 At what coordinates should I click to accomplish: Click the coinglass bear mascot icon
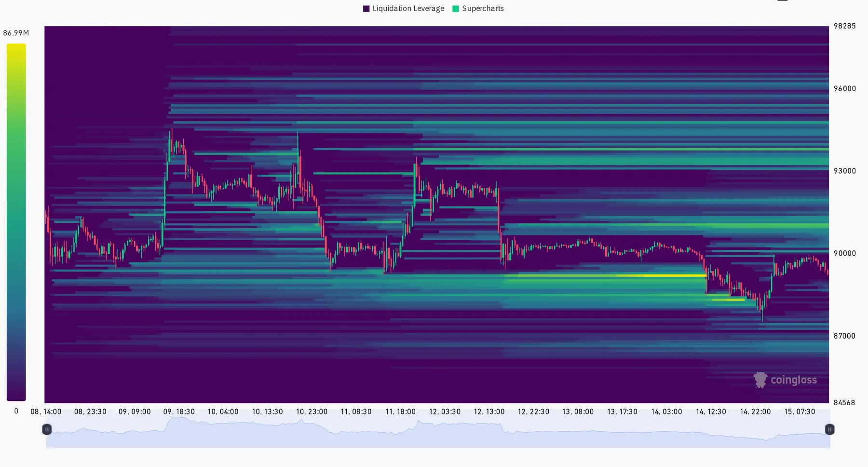pyautogui.click(x=760, y=380)
